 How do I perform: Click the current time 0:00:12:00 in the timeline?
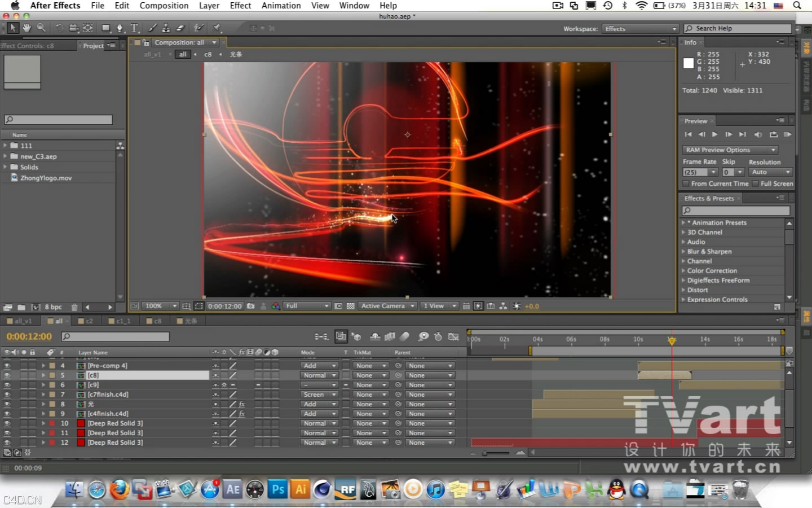coord(29,336)
